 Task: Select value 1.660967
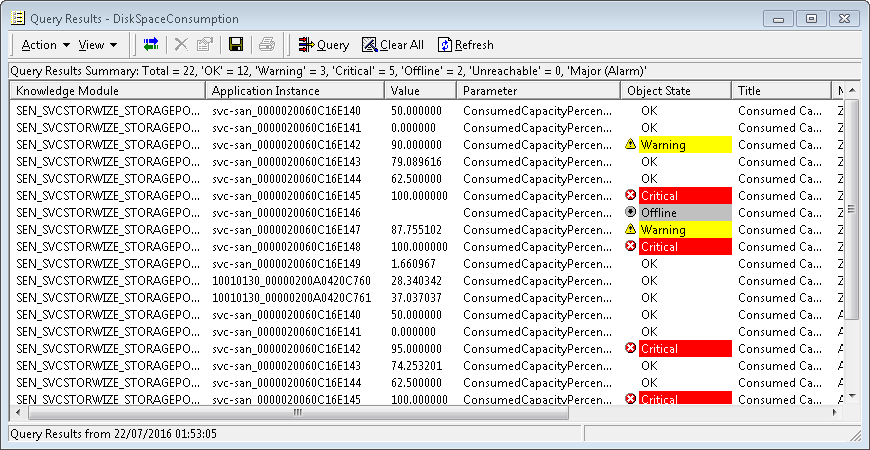point(413,264)
